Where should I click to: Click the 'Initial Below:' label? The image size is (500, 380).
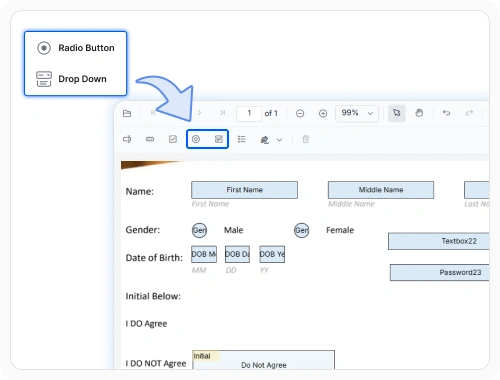[153, 296]
